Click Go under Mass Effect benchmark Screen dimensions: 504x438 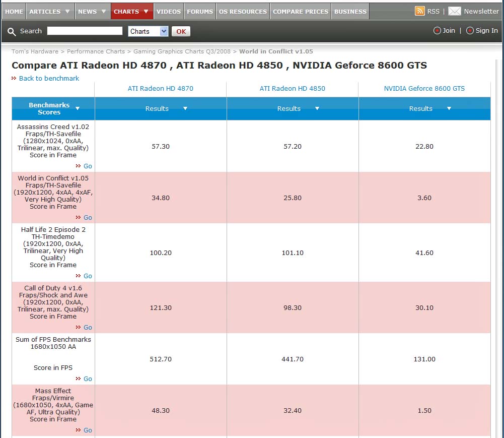(x=88, y=430)
